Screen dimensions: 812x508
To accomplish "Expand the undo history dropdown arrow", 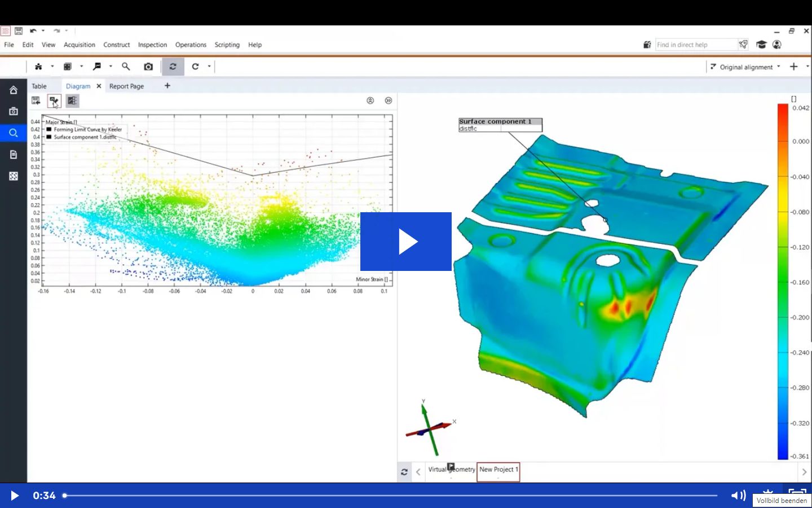I will click(x=43, y=31).
